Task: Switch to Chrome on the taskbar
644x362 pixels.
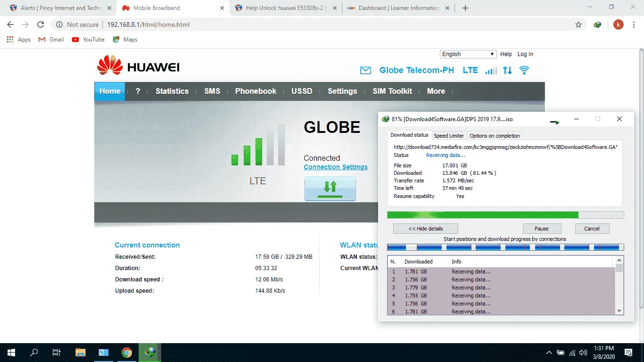Action: coord(126,352)
